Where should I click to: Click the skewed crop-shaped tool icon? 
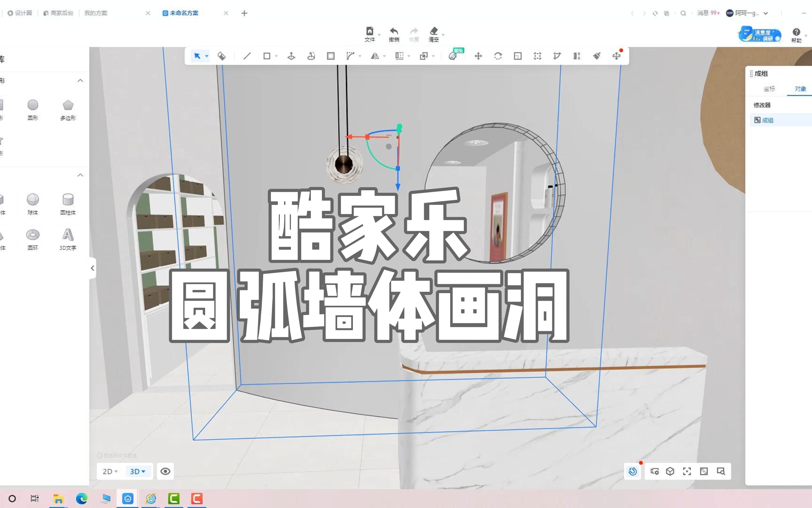557,56
